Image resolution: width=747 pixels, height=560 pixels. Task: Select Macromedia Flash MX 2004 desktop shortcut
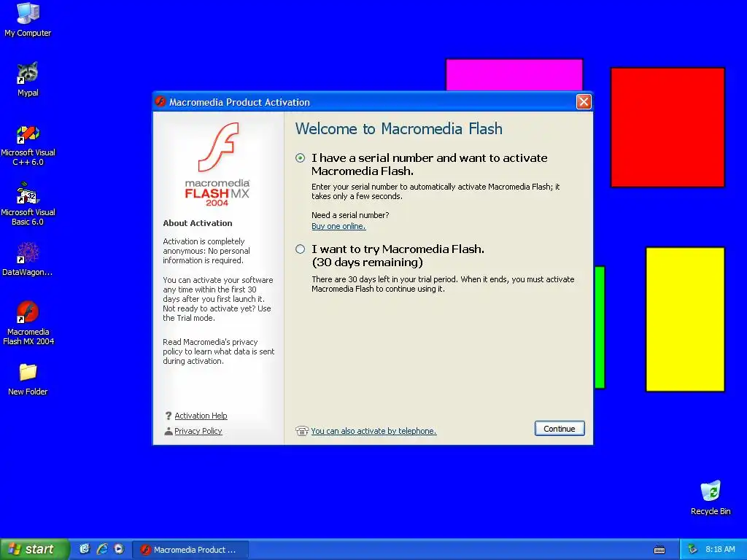28,323
